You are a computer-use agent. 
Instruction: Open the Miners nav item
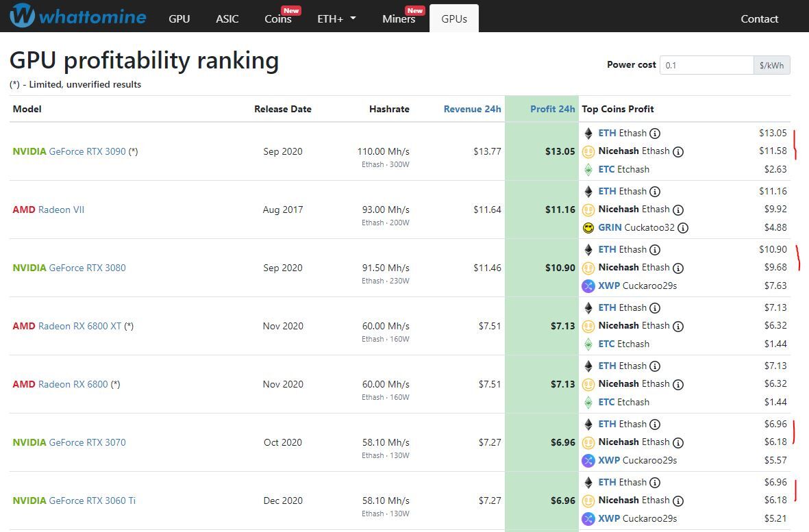pyautogui.click(x=399, y=18)
